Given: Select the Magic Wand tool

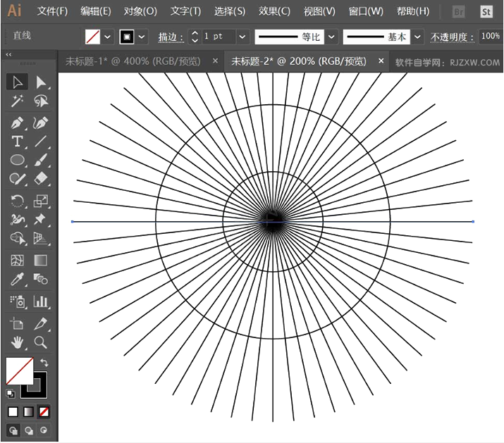Looking at the screenshot, I should 18,102.
